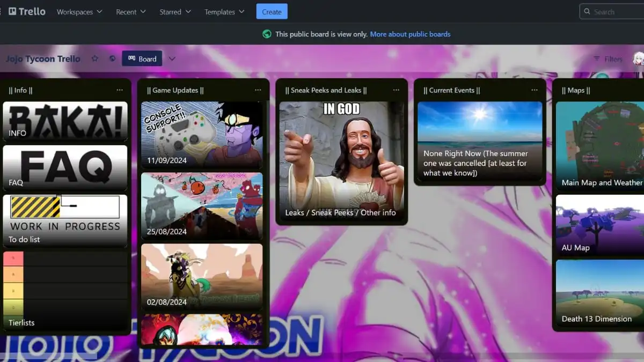Open the More about public boards link
Image resolution: width=644 pixels, height=362 pixels.
click(x=410, y=33)
